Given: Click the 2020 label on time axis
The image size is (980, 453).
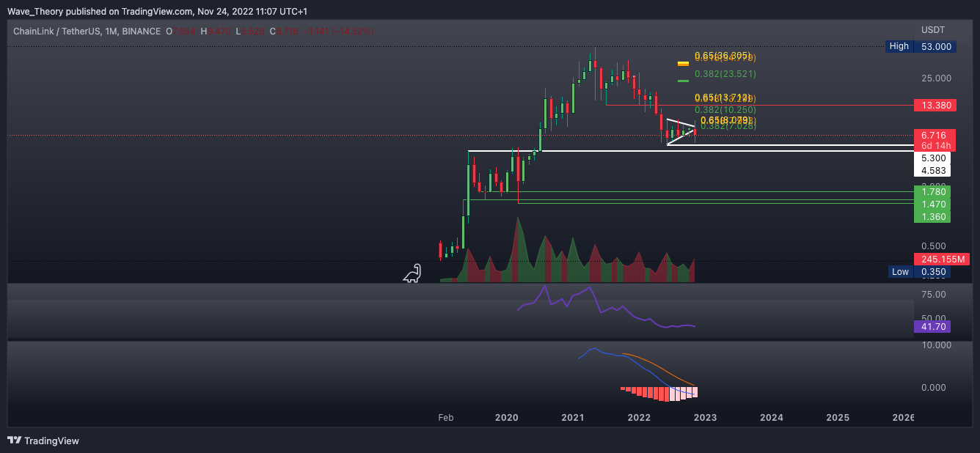Looking at the screenshot, I should [507, 418].
